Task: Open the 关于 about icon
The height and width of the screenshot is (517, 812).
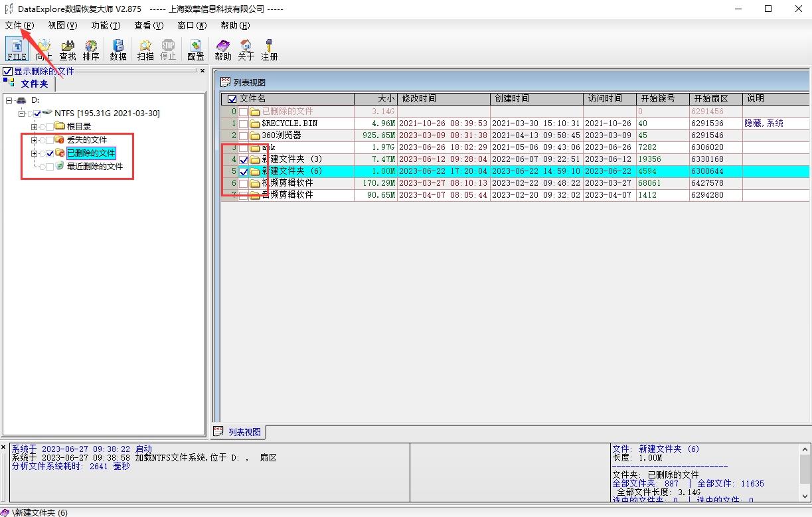Action: click(246, 49)
